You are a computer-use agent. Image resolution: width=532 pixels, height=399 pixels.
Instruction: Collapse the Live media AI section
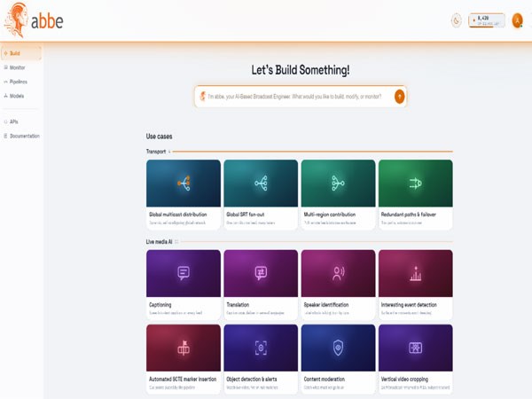(x=176, y=242)
